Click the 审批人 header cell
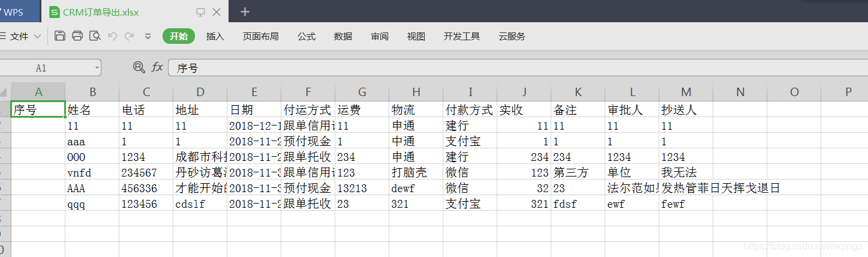The width and height of the screenshot is (868, 257). pos(632,110)
